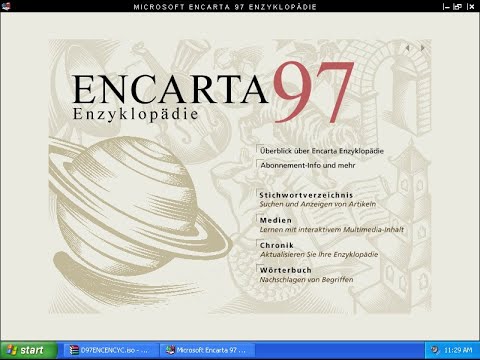Restore the Encarta 97 window size
Image resolution: width=480 pixels, height=360 pixels.
coord(458,6)
